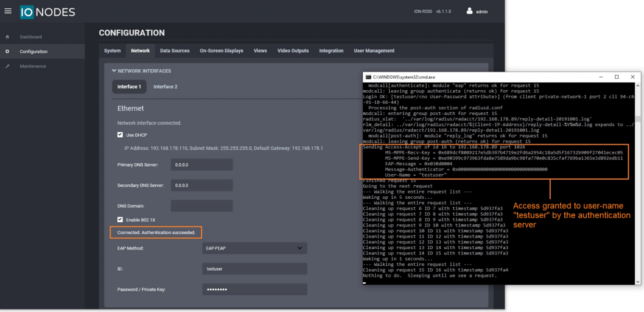Screen dimensions: 644x312
Task: Switch to the Data Sources tab
Action: 174,51
